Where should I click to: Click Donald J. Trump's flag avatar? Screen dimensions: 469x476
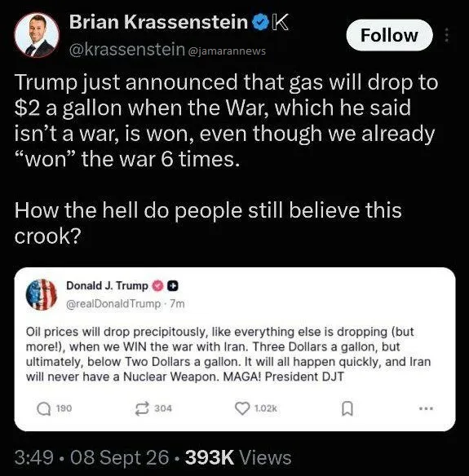click(42, 295)
